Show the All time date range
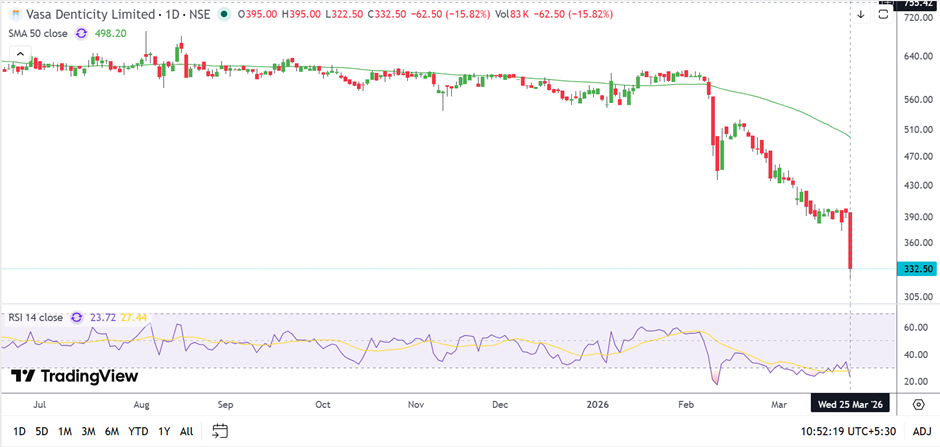The image size is (940, 447). (x=186, y=431)
